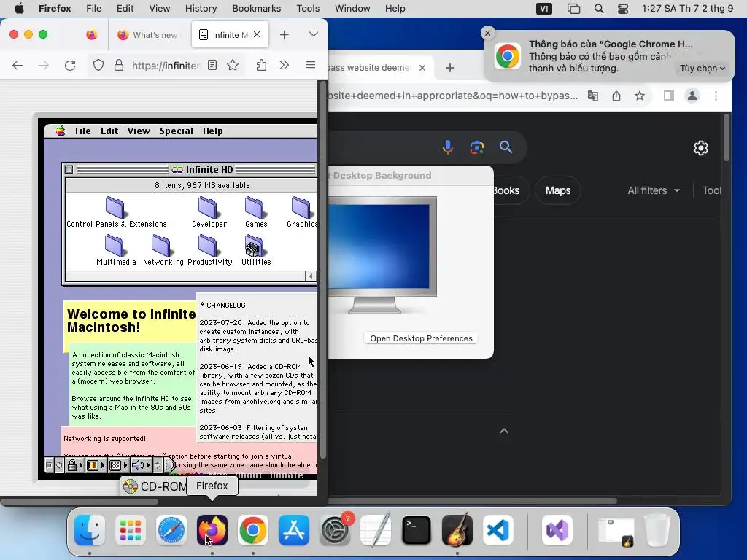
Task: Click the Chrome translate page icon
Action: [592, 96]
